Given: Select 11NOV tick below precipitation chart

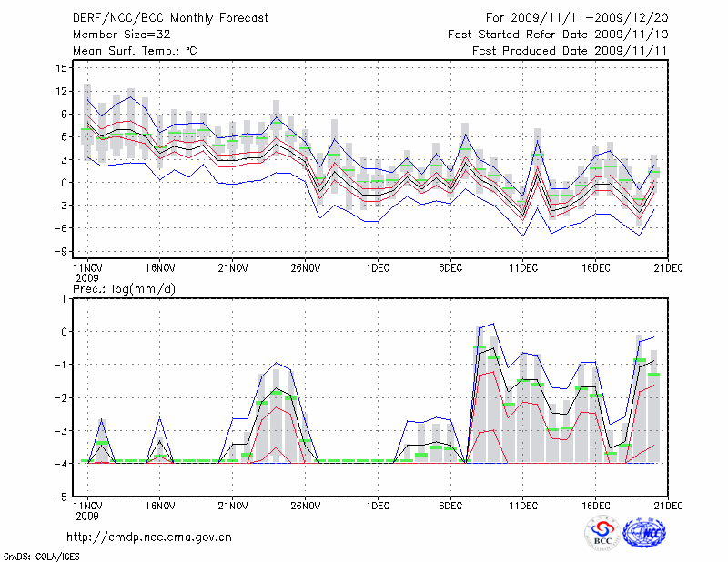Looking at the screenshot, I should (x=86, y=506).
